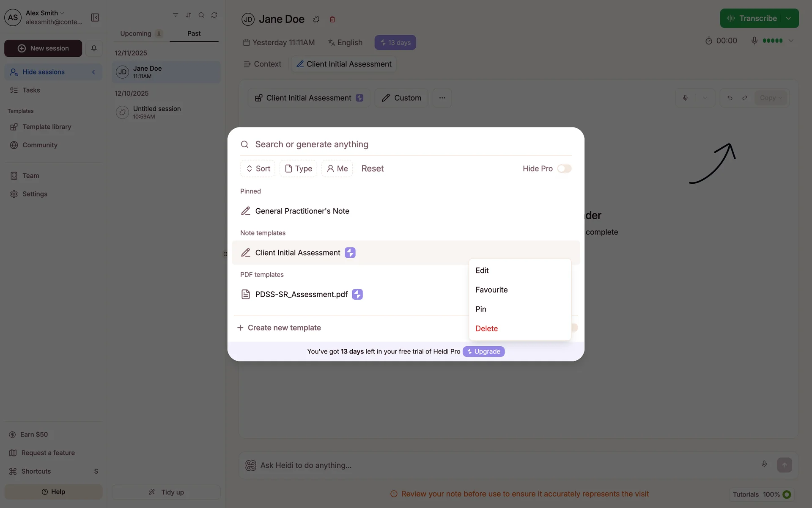This screenshot has height=508, width=812.
Task: Click the refresh sessions icon
Action: (x=214, y=15)
